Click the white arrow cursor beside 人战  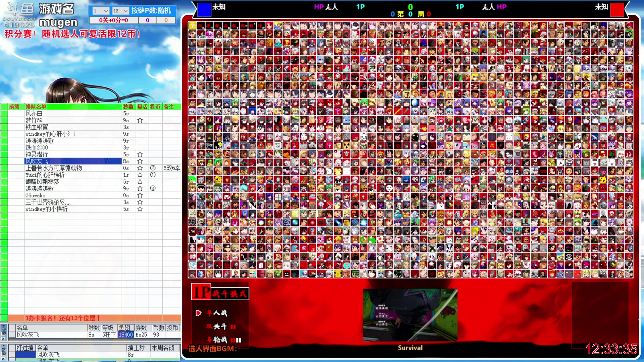199,313
